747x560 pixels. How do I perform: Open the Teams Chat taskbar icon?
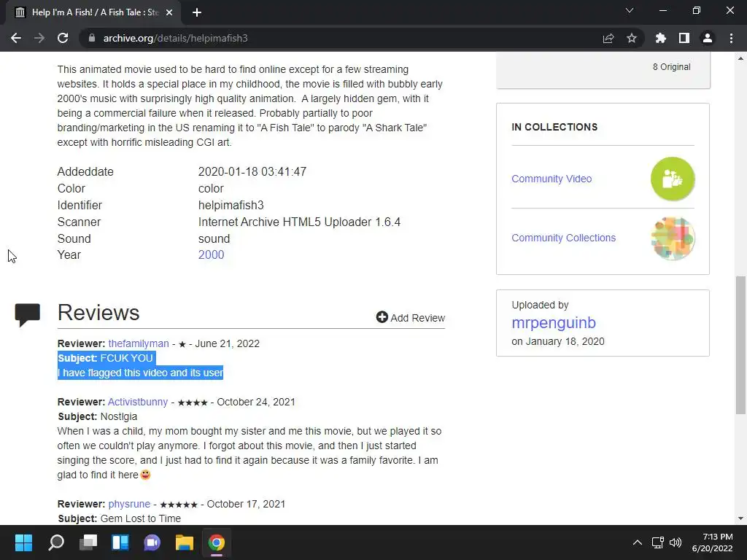pyautogui.click(x=152, y=542)
